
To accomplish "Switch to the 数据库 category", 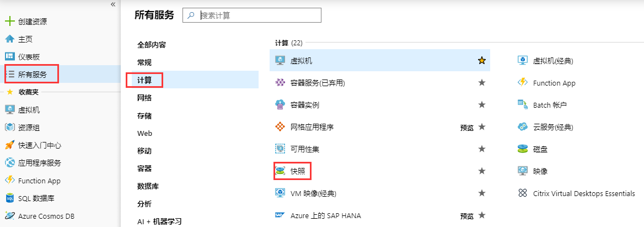I will click(x=148, y=186).
